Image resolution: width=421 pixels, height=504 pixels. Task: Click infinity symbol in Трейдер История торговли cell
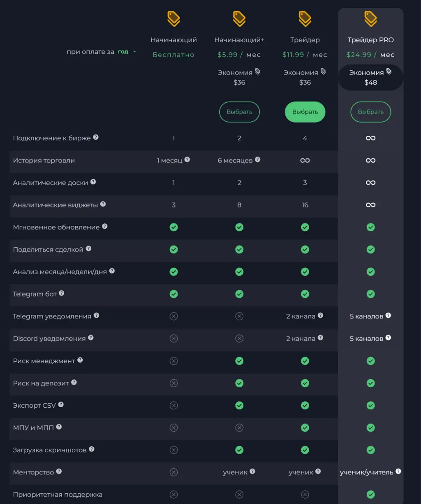coord(305,160)
